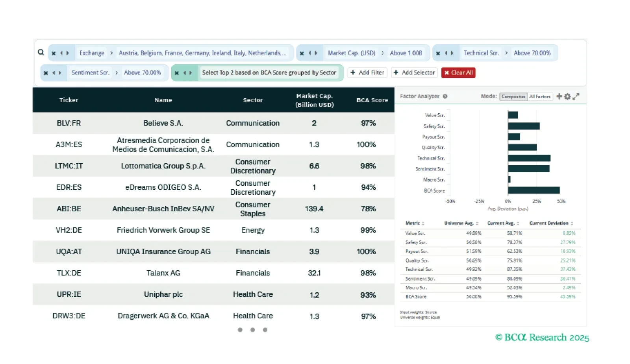This screenshot has height=364, width=630.
Task: Remove the Exchange filter with its X icon
Action: click(54, 53)
